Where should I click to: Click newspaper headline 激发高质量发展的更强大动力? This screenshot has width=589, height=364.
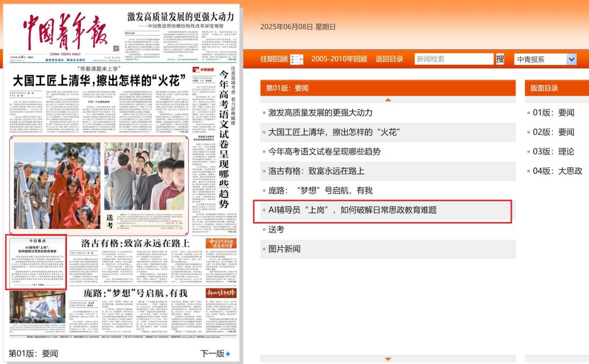click(x=181, y=17)
